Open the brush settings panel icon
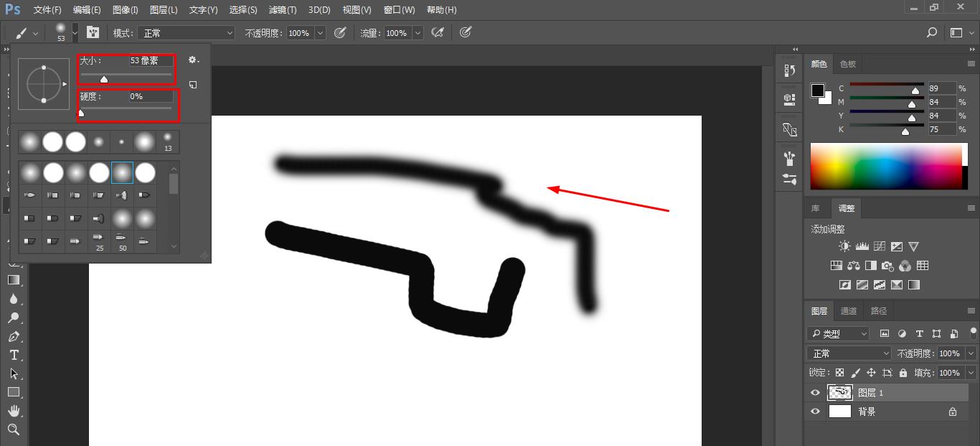This screenshot has height=446, width=980. pos(93,33)
